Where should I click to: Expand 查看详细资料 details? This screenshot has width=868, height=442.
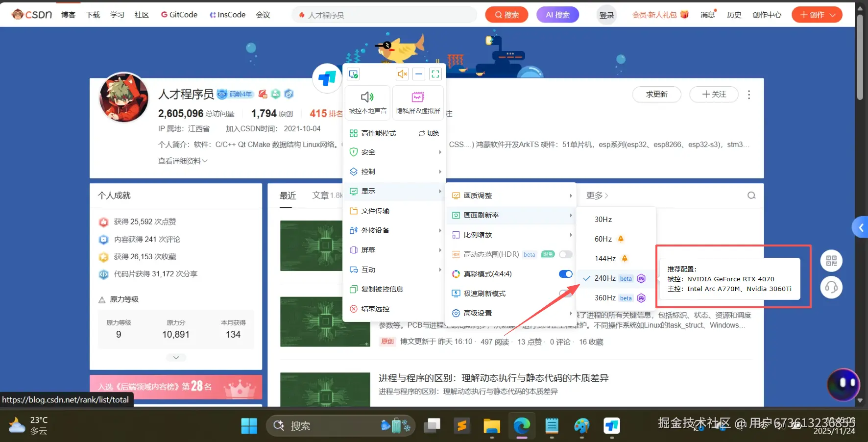tap(183, 161)
